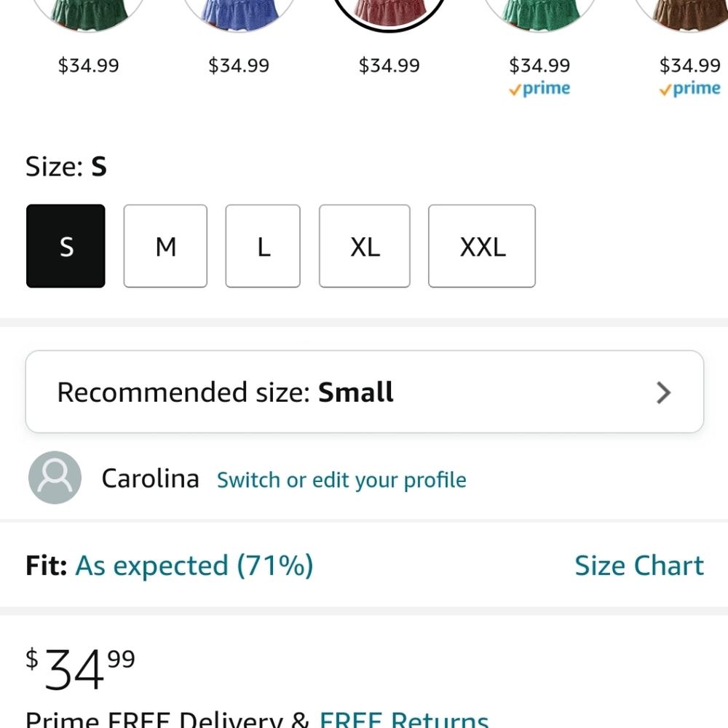Viewport: 728px width, 728px height.
Task: Select the dark green color swatch
Action: click(x=88, y=14)
